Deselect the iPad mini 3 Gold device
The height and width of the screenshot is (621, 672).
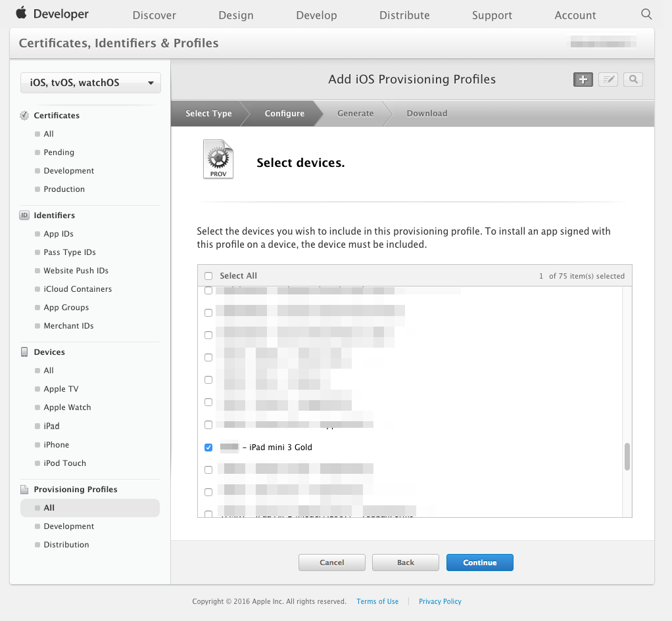208,447
